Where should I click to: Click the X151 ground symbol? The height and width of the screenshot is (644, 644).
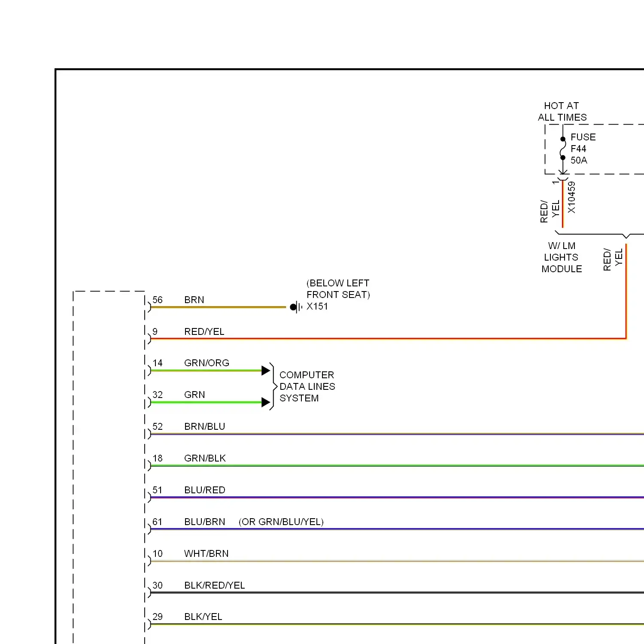coord(296,307)
